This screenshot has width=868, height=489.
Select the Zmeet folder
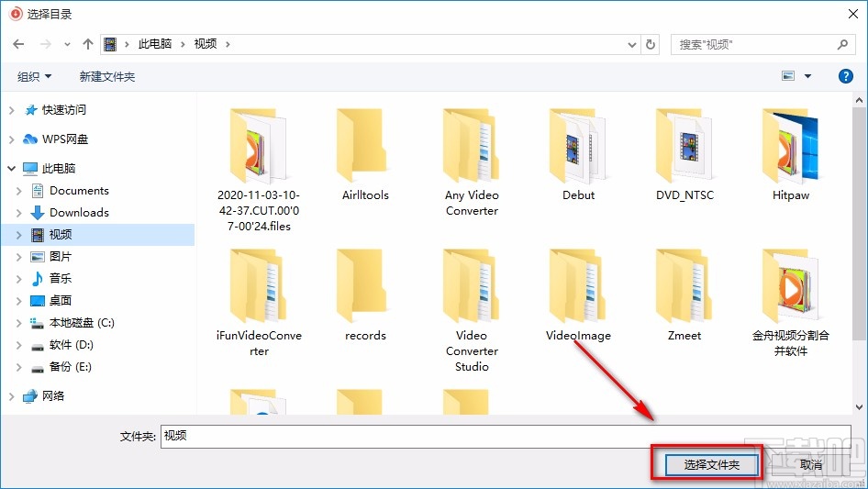(x=684, y=295)
